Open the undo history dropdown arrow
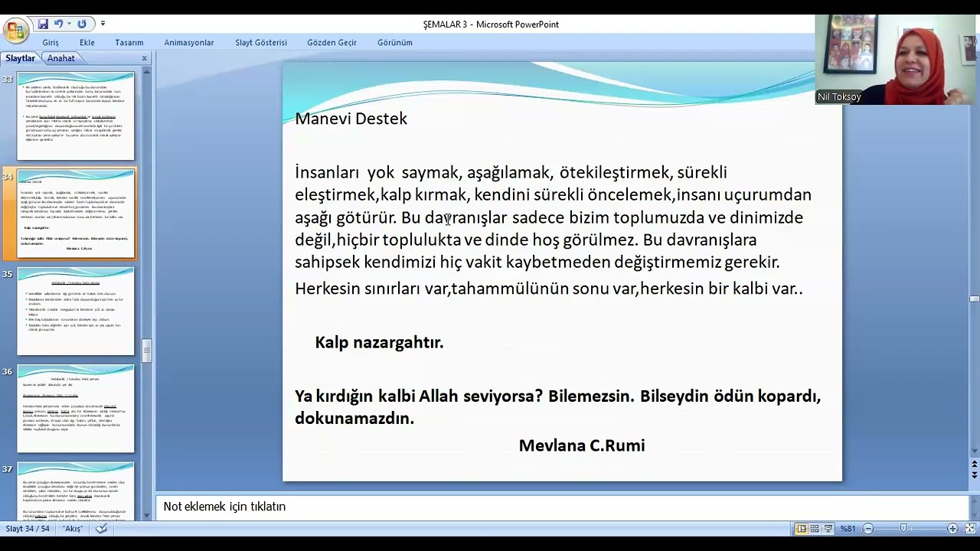980x551 pixels. coord(69,24)
